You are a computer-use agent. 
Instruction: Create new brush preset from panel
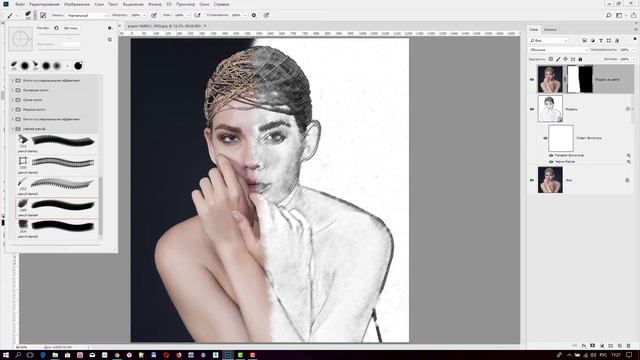[109, 40]
